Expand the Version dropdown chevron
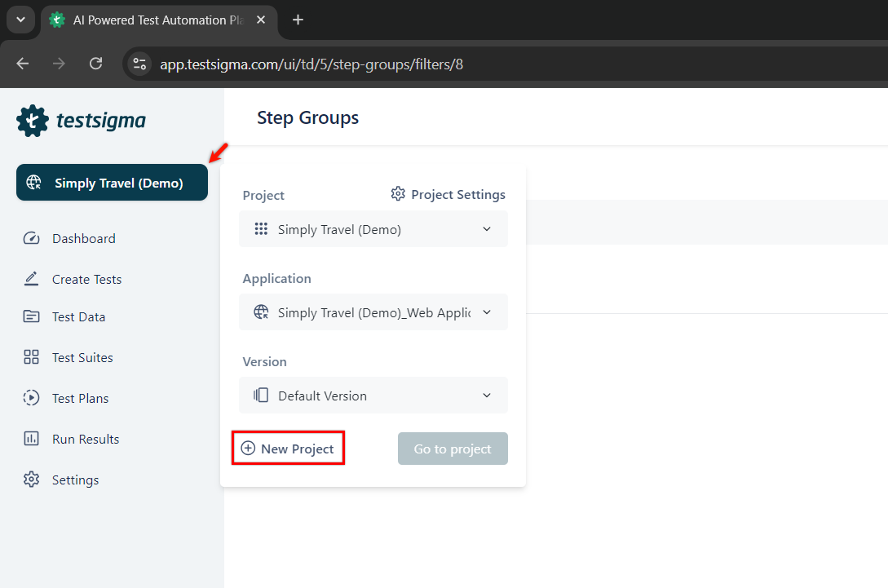The height and width of the screenshot is (588, 888). click(x=487, y=396)
